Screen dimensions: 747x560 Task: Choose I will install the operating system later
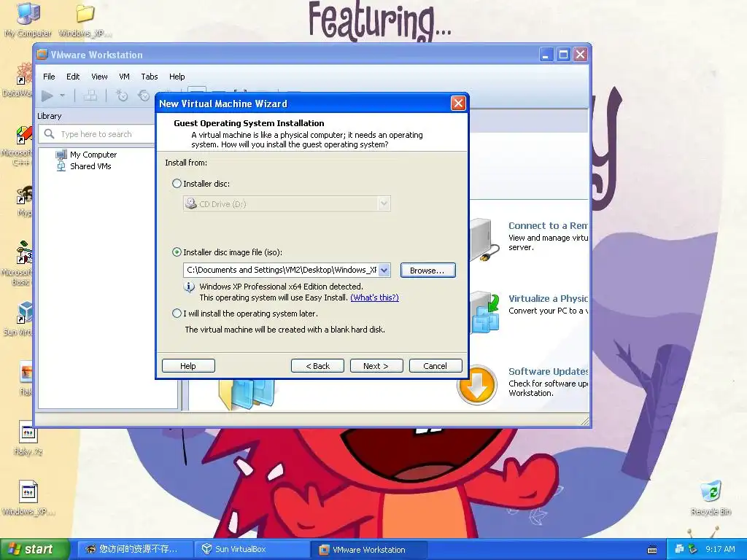coord(177,314)
